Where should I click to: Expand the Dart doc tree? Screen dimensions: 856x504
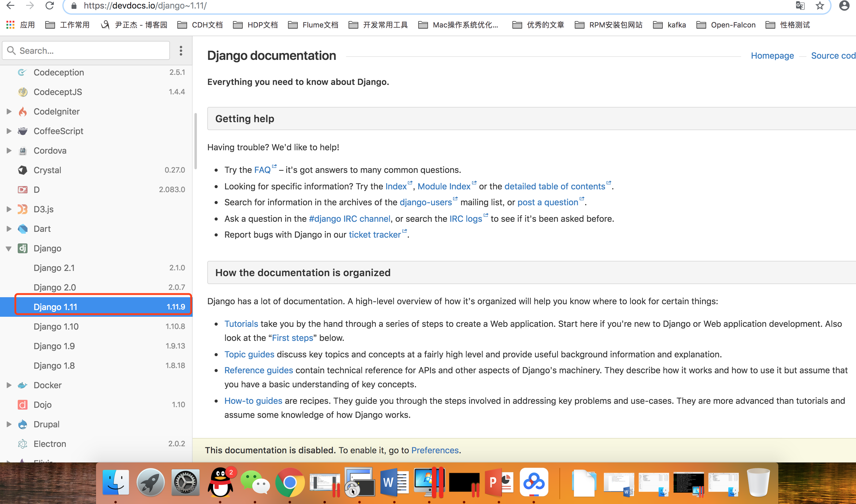coord(9,229)
